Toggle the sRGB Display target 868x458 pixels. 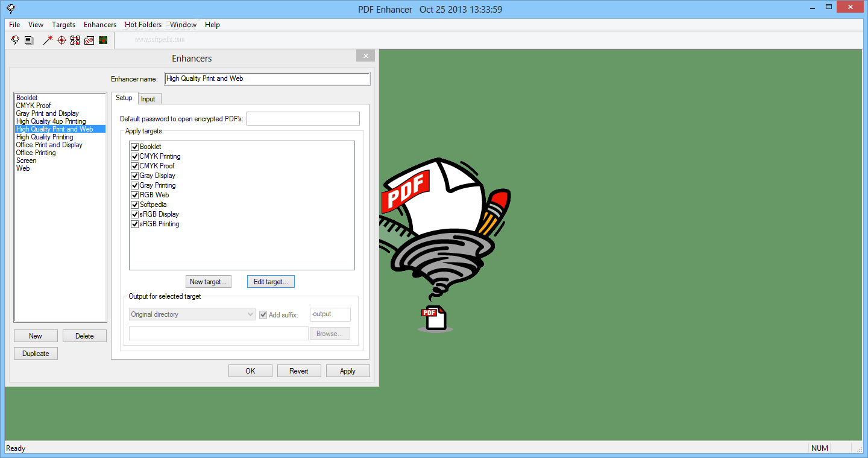135,214
